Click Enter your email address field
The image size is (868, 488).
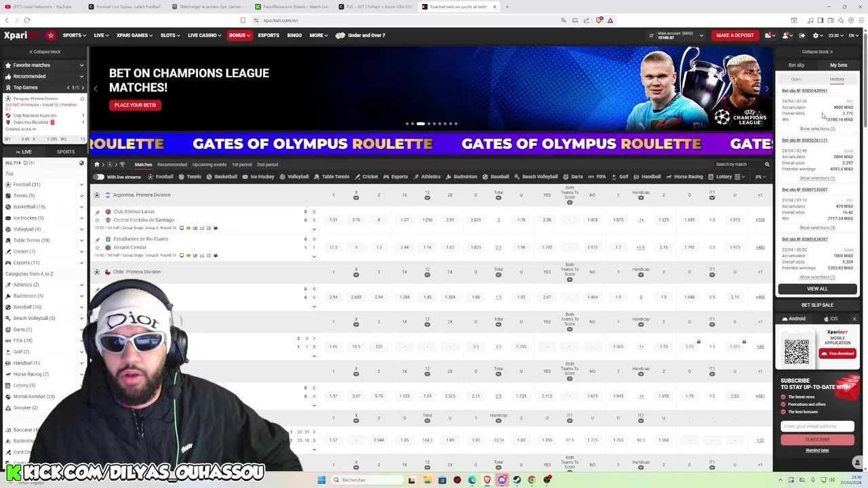[x=817, y=426]
